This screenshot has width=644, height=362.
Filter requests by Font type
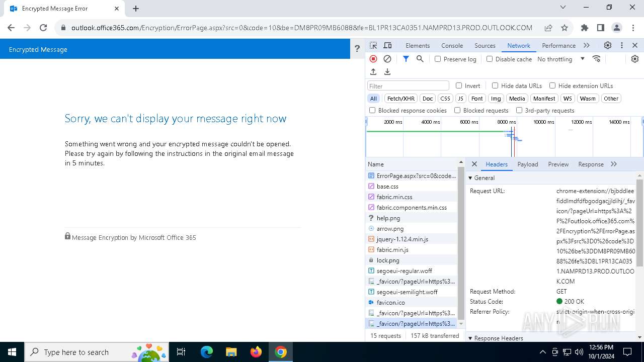click(x=477, y=99)
